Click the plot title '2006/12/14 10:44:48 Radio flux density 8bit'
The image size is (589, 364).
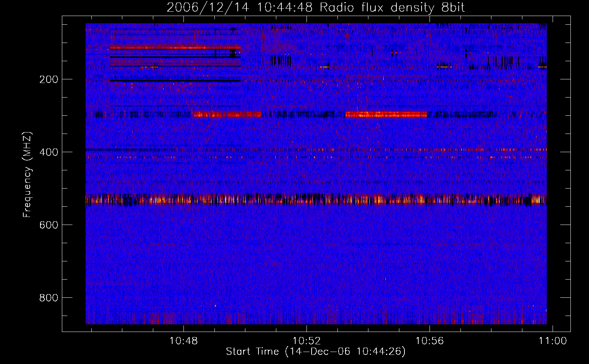pyautogui.click(x=316, y=7)
